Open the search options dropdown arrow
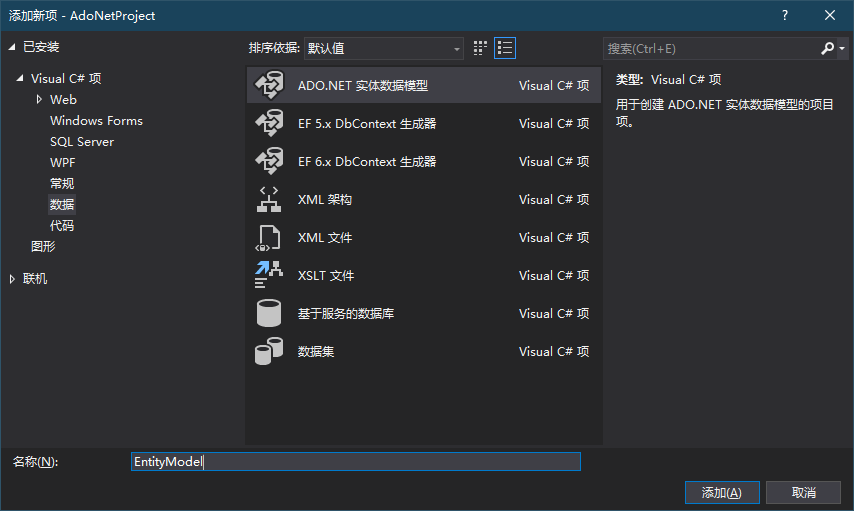Screen dimensions: 854x511 pos(842,48)
